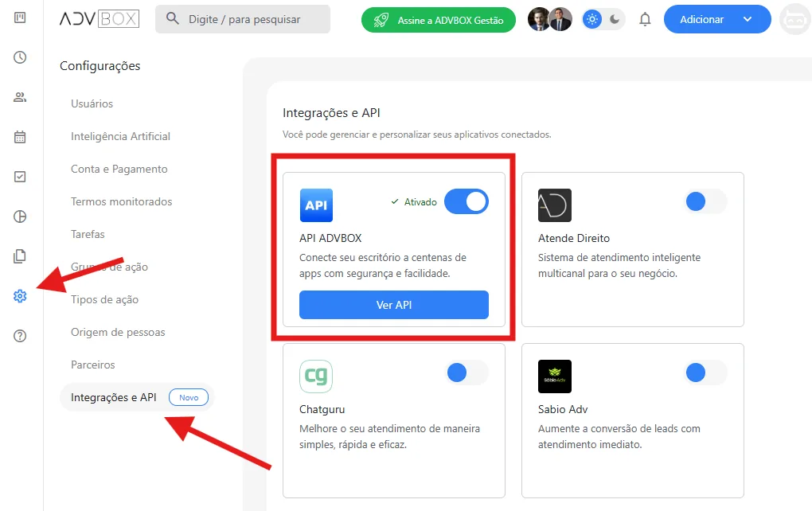Open Inteligência Artificial settings

pos(121,136)
